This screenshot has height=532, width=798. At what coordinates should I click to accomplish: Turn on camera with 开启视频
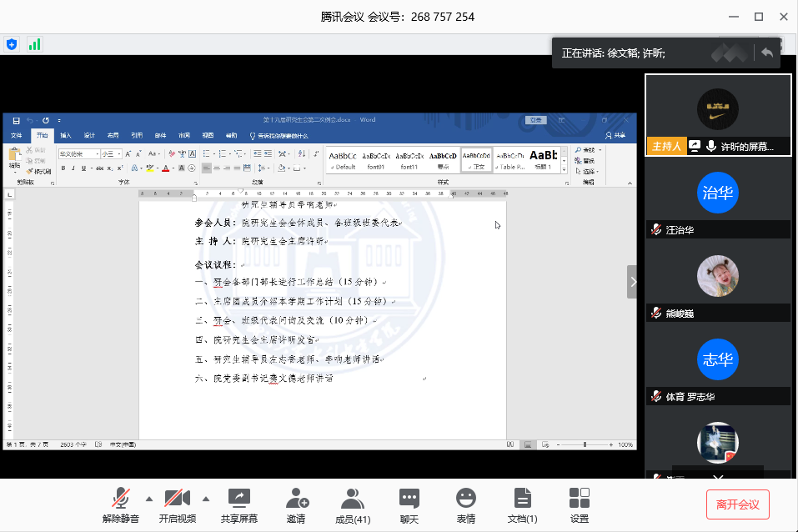177,499
